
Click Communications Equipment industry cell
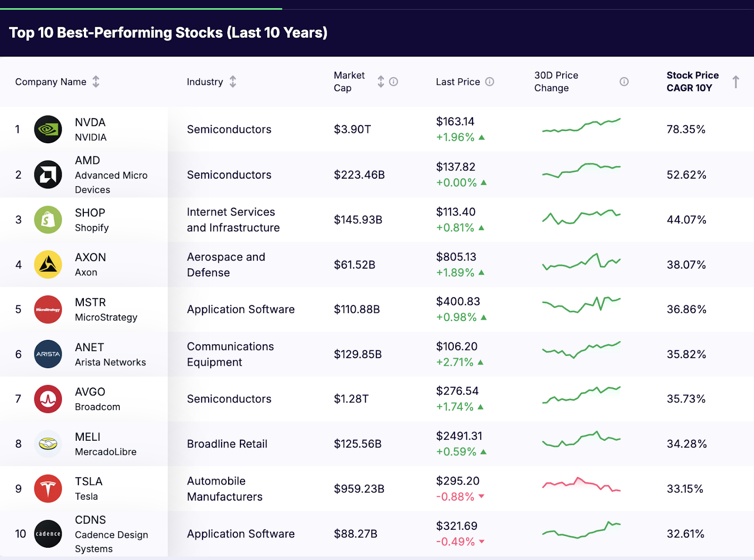point(230,354)
